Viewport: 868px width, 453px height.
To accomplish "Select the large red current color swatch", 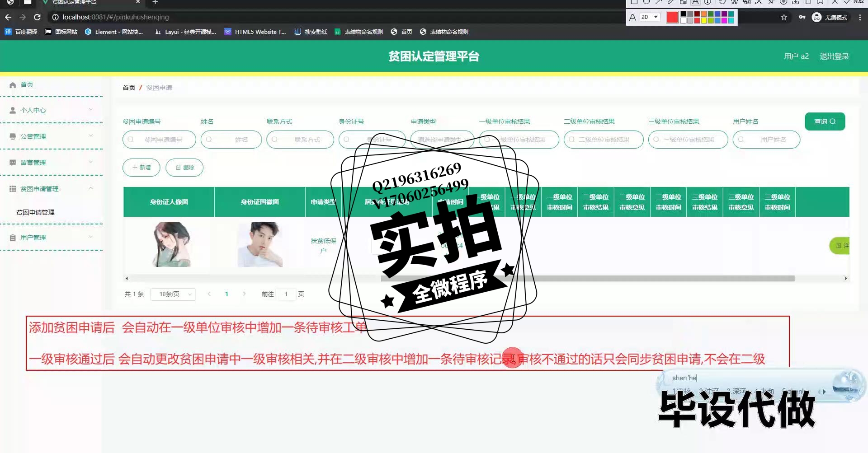I will (x=672, y=17).
